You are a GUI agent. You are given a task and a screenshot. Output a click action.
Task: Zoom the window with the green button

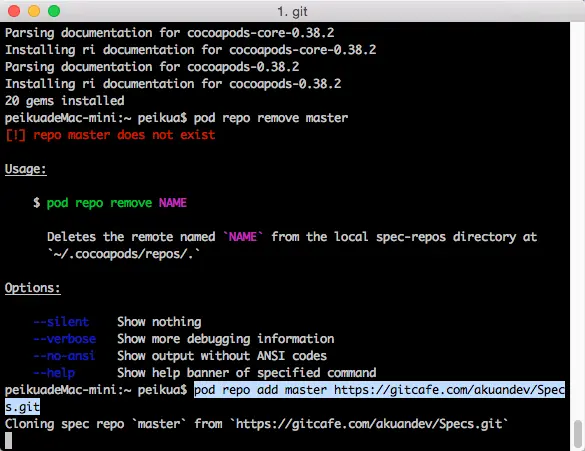[54, 11]
